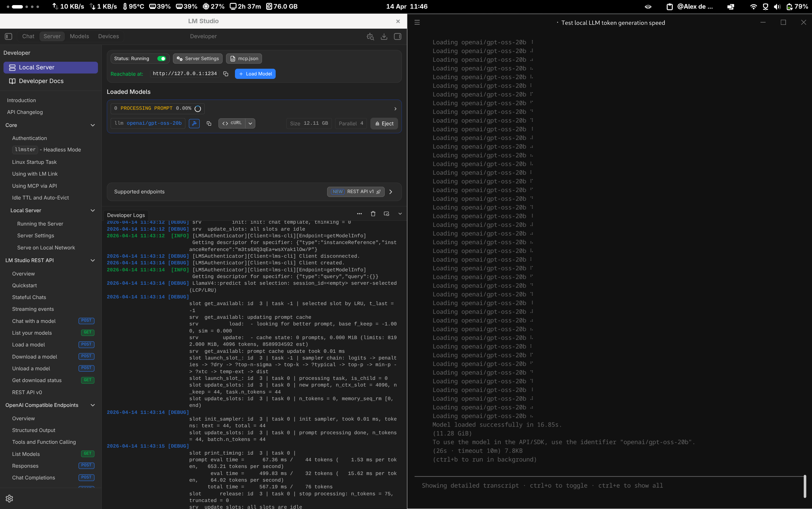This screenshot has width=812, height=509.
Task: Expand the Supported endpoints chevron
Action: pos(391,192)
